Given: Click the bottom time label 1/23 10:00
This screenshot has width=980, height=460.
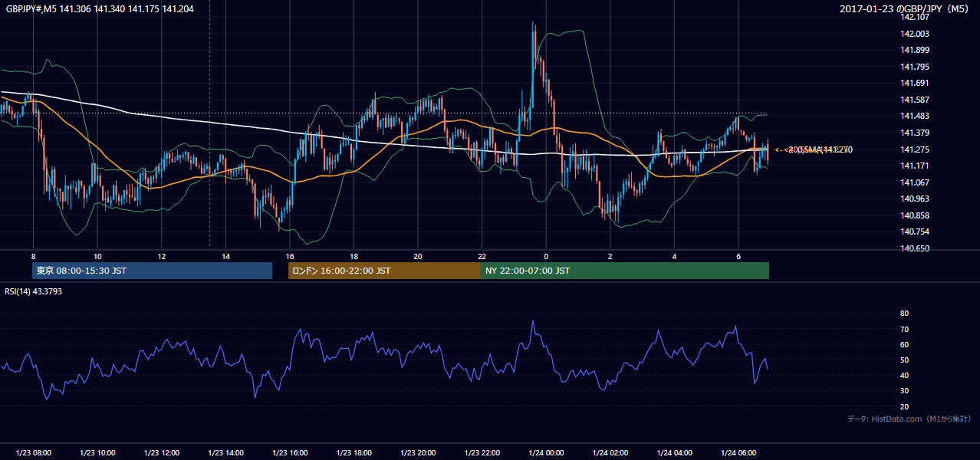Looking at the screenshot, I should pos(97,453).
